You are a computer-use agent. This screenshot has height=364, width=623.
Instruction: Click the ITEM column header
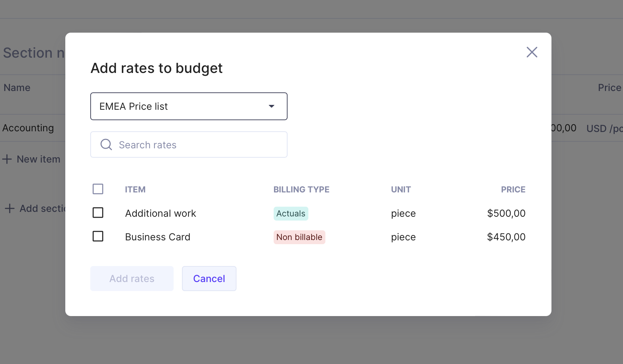(135, 190)
